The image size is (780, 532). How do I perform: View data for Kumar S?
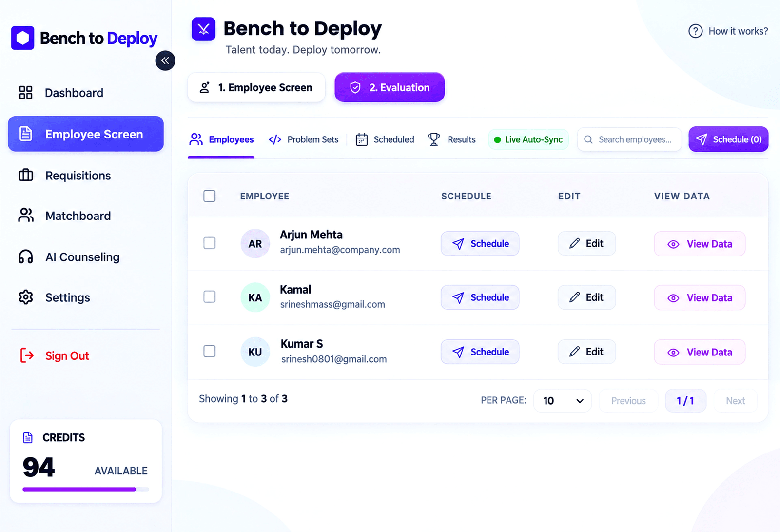click(x=700, y=352)
